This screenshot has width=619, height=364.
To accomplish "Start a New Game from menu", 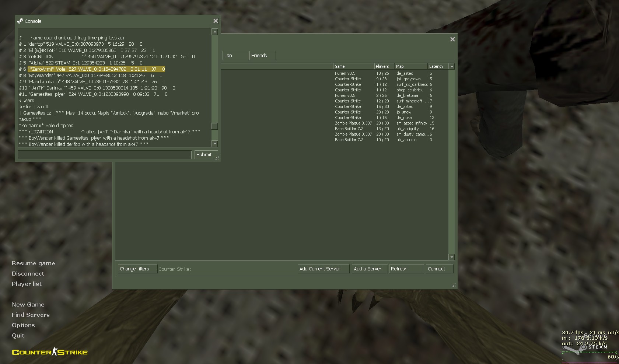I will pyautogui.click(x=28, y=305).
